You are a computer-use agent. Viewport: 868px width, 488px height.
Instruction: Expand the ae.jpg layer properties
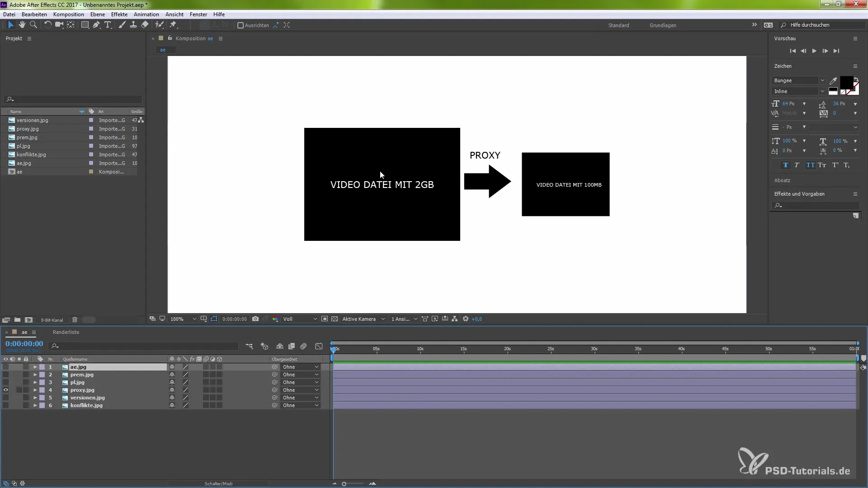pyautogui.click(x=35, y=367)
